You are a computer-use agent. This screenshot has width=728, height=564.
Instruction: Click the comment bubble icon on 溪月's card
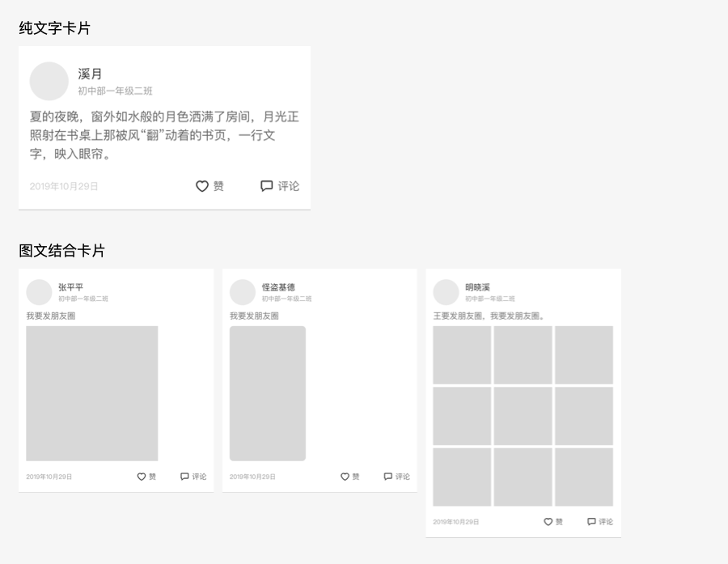267,186
